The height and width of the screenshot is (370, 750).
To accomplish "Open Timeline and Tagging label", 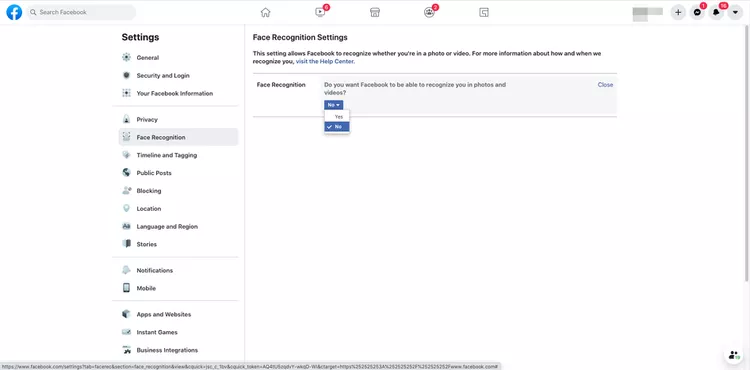I will point(167,155).
